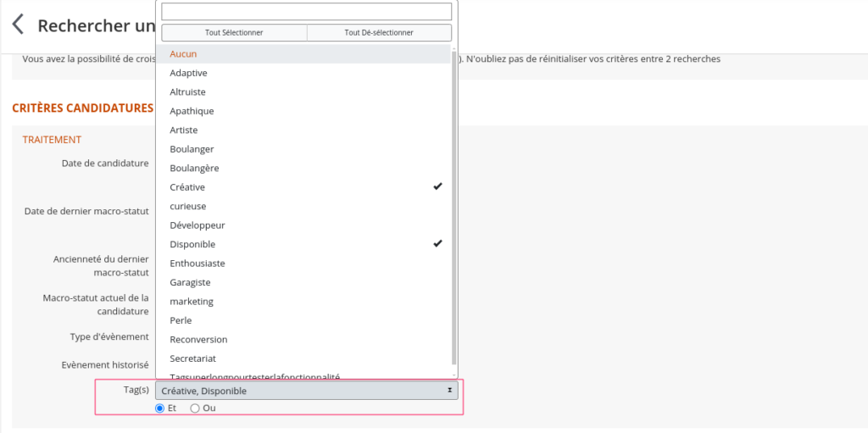Select the 'Adaptive' tag option

click(188, 73)
